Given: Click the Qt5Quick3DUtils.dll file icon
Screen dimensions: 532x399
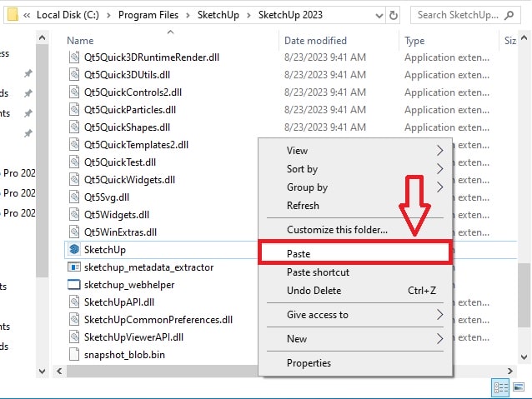Looking at the screenshot, I should (x=74, y=75).
